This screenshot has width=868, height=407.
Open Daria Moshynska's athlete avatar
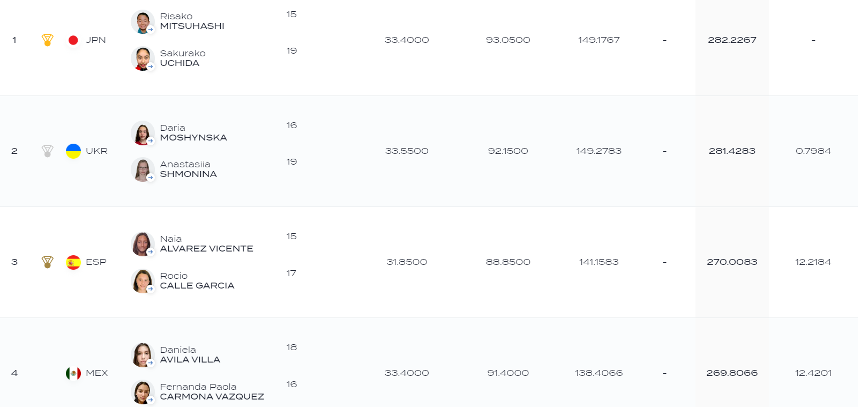[143, 133]
